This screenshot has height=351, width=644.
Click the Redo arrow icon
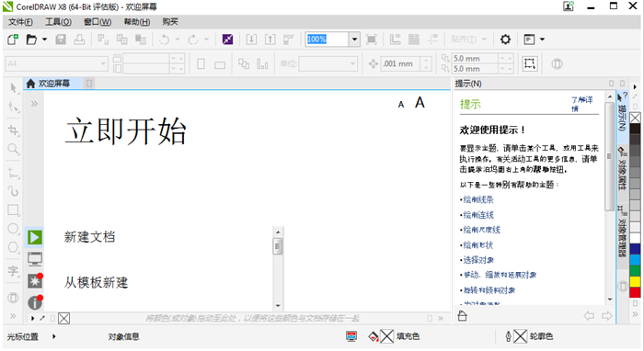[193, 40]
